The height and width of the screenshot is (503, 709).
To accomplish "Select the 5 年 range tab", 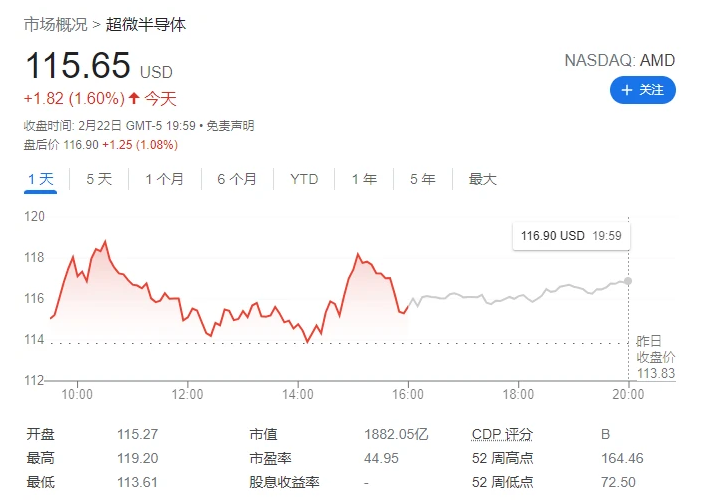I will tap(422, 179).
